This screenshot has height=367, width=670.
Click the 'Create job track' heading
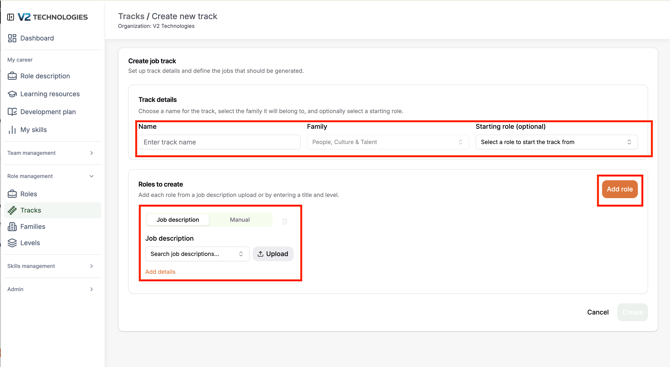pyautogui.click(x=152, y=61)
